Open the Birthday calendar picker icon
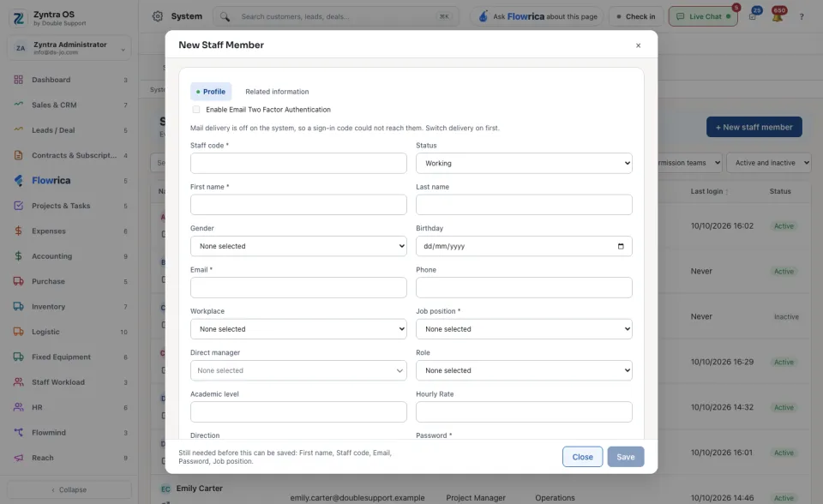This screenshot has height=504, width=823. pyautogui.click(x=621, y=246)
